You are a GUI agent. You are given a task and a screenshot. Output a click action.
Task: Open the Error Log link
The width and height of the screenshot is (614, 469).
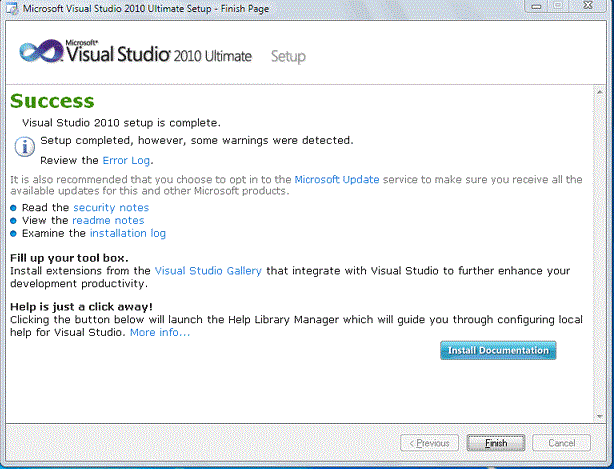click(126, 161)
